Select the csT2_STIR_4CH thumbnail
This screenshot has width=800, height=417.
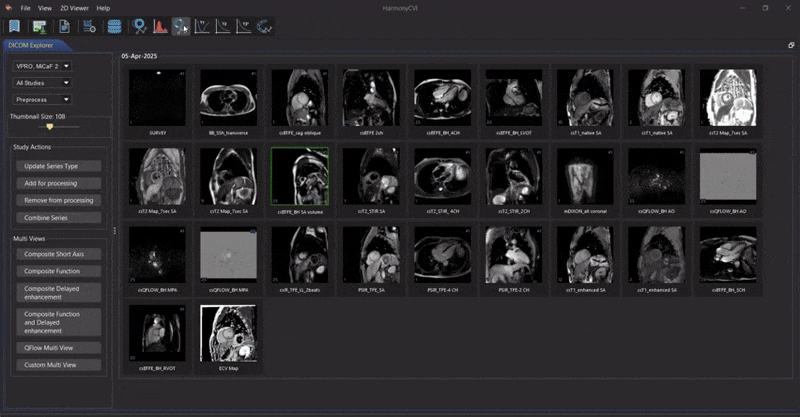pyautogui.click(x=443, y=177)
